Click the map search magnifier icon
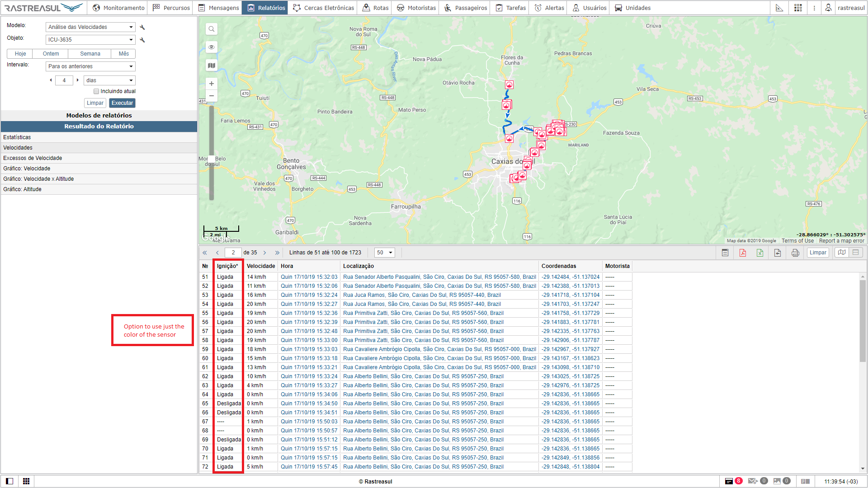Viewport: 868px width, 488px height. 211,29
